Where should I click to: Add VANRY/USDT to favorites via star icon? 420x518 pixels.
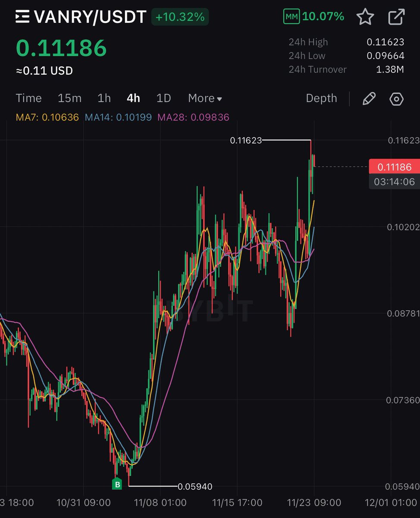click(x=365, y=16)
